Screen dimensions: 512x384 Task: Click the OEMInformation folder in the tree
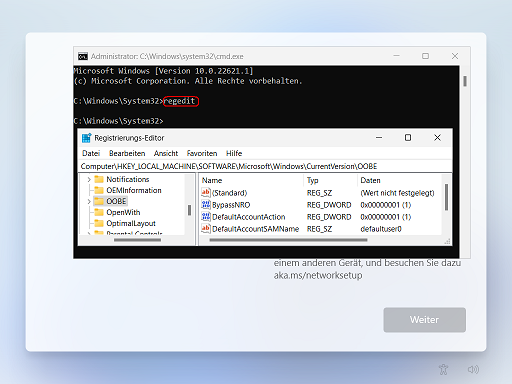128,190
